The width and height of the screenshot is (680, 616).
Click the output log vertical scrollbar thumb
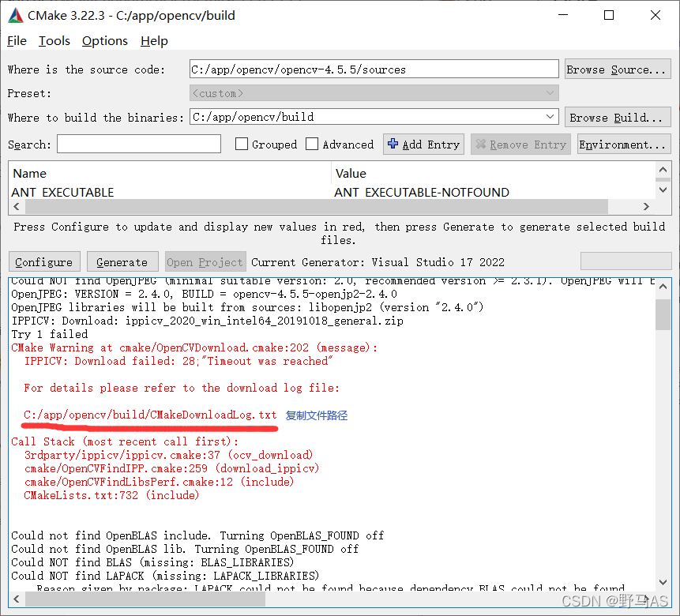pyautogui.click(x=663, y=314)
